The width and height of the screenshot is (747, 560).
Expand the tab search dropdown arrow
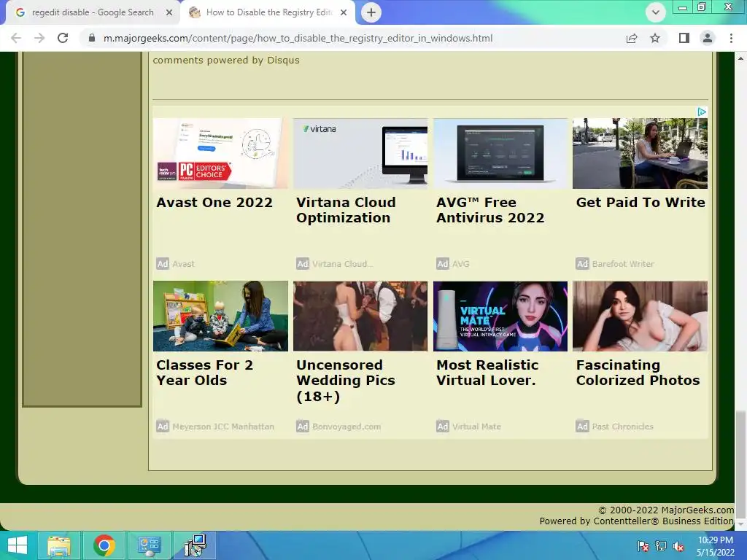(656, 12)
